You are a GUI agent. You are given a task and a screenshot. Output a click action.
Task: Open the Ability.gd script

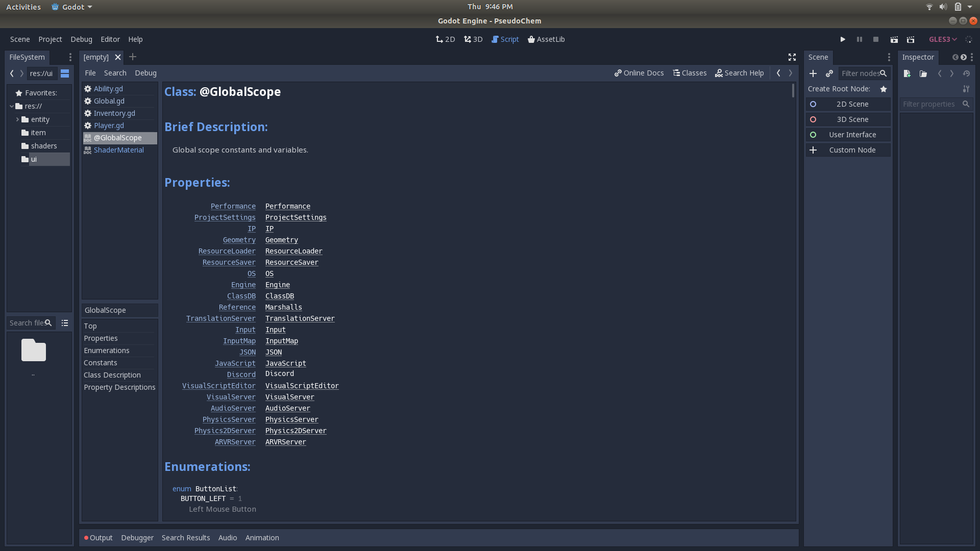[108, 88]
